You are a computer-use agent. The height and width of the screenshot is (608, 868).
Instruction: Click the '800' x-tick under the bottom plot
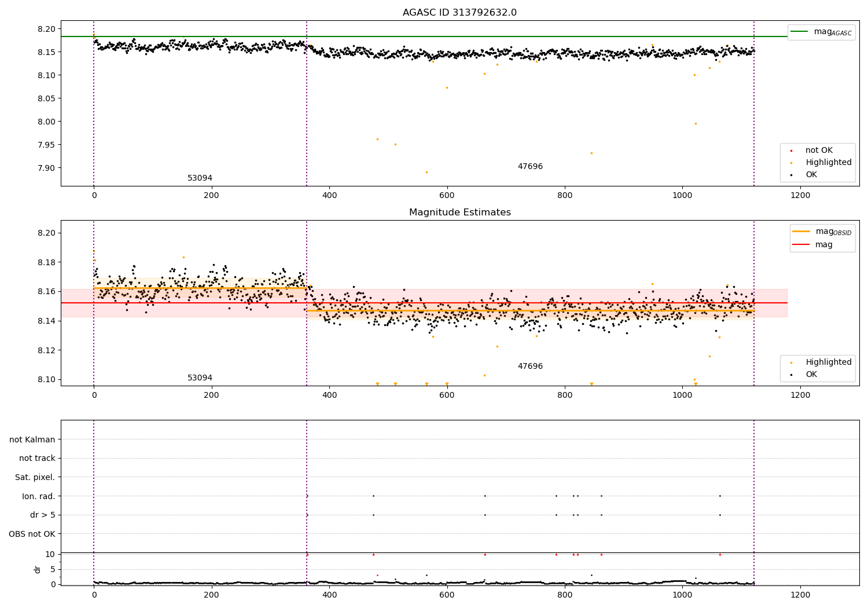point(565,595)
